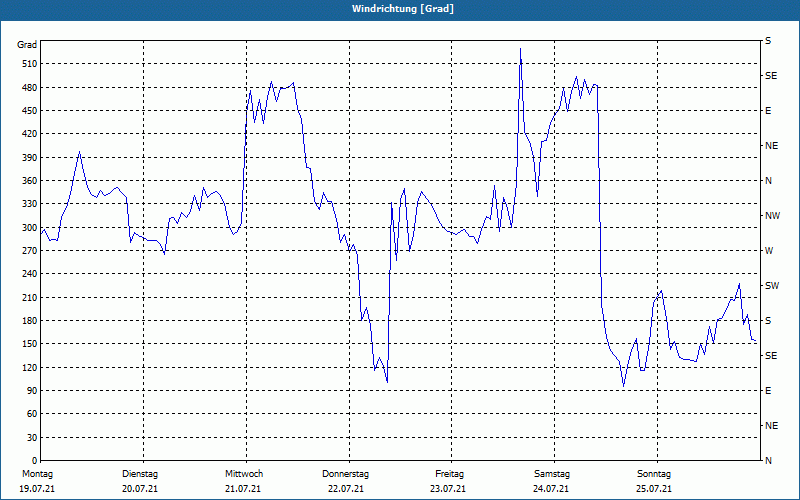800x500 pixels.
Task: Pick the E compass label on the 90 gridline
Action: pyautogui.click(x=768, y=391)
